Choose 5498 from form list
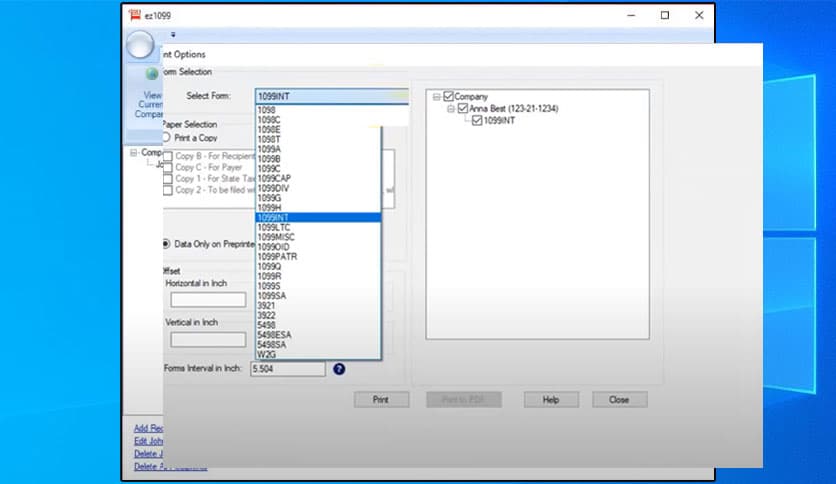Screen dimensions: 836x484 pos(318,325)
